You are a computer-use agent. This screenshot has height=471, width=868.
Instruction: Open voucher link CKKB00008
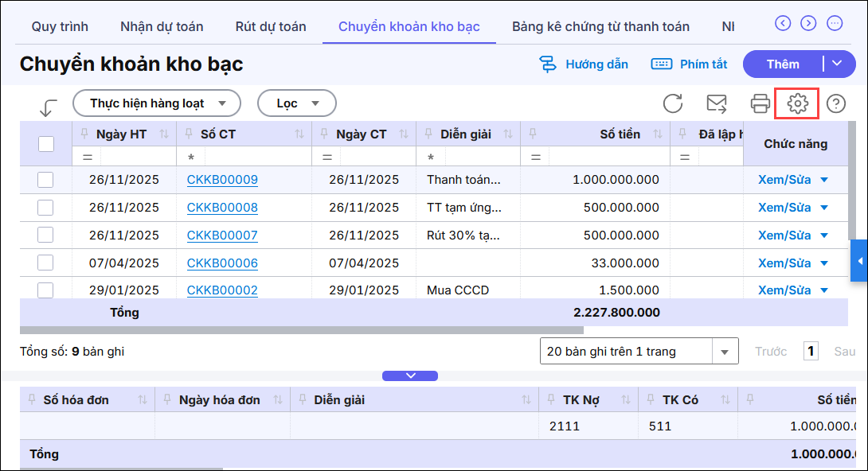coord(222,208)
